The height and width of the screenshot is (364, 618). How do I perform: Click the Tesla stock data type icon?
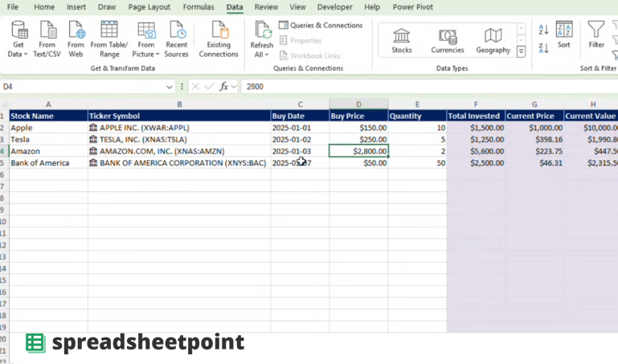tap(93, 140)
